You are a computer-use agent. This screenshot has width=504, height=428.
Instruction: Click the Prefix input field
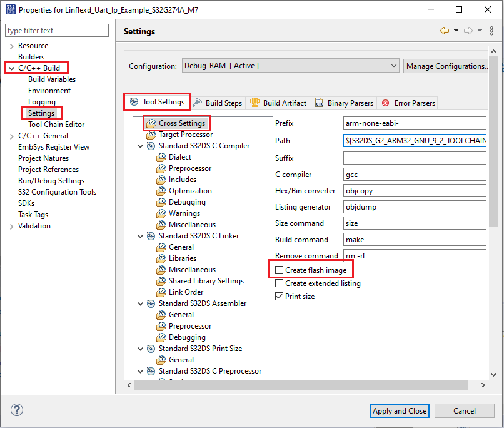pos(415,123)
